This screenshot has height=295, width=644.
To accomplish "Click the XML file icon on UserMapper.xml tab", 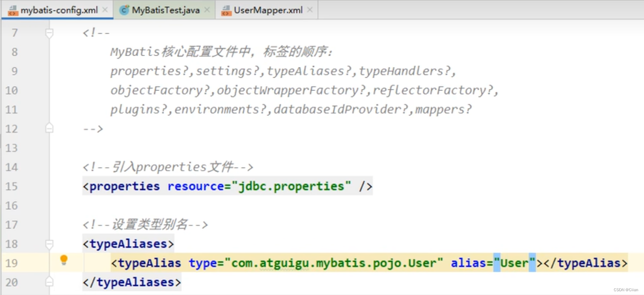I will click(226, 11).
